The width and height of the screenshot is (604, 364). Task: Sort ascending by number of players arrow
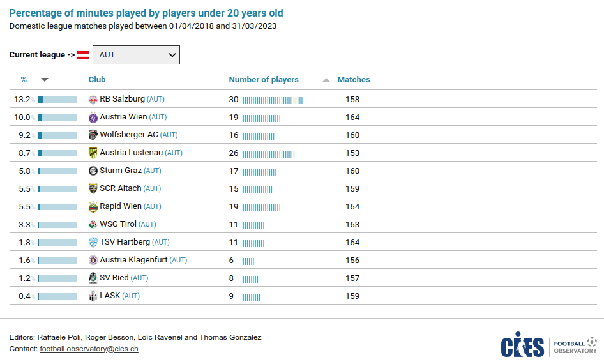326,80
